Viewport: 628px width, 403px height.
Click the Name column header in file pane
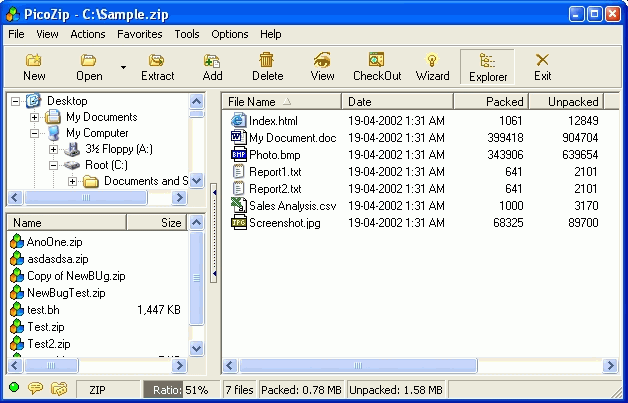pos(66,223)
